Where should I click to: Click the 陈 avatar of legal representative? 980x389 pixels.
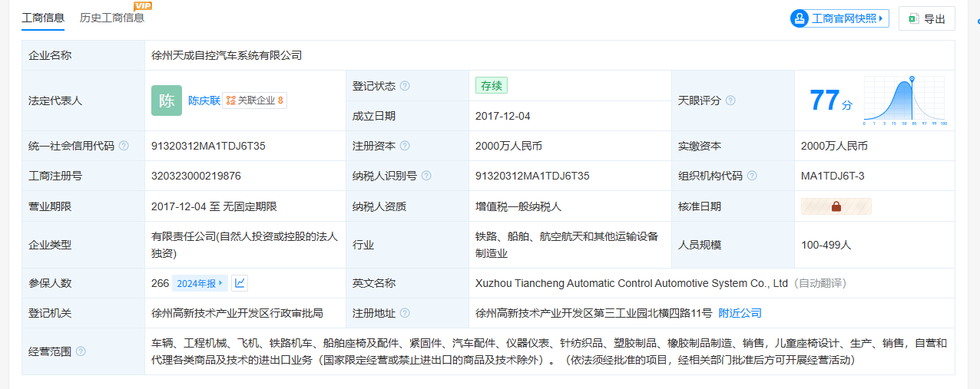coord(167,101)
